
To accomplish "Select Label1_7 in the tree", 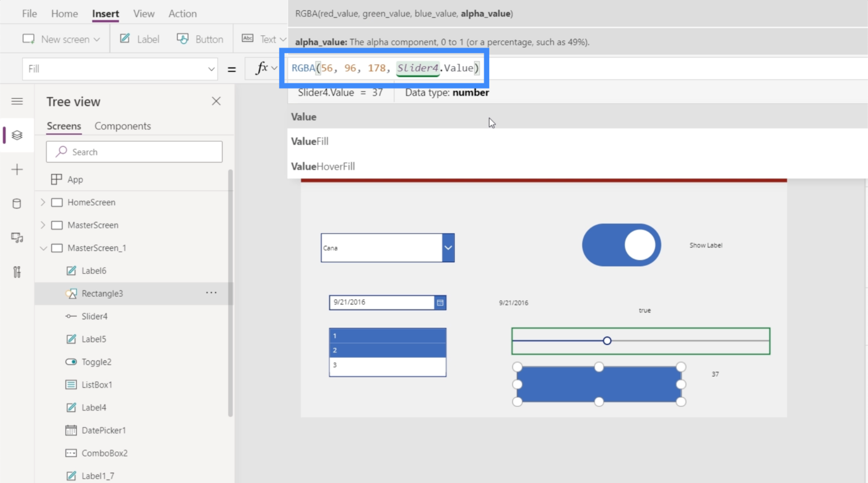I will pyautogui.click(x=98, y=476).
